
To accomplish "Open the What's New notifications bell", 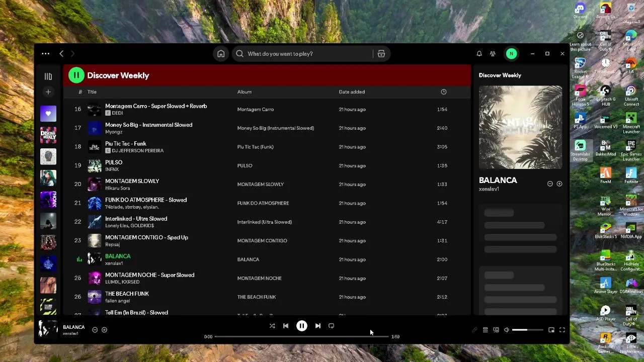I will tap(479, 54).
